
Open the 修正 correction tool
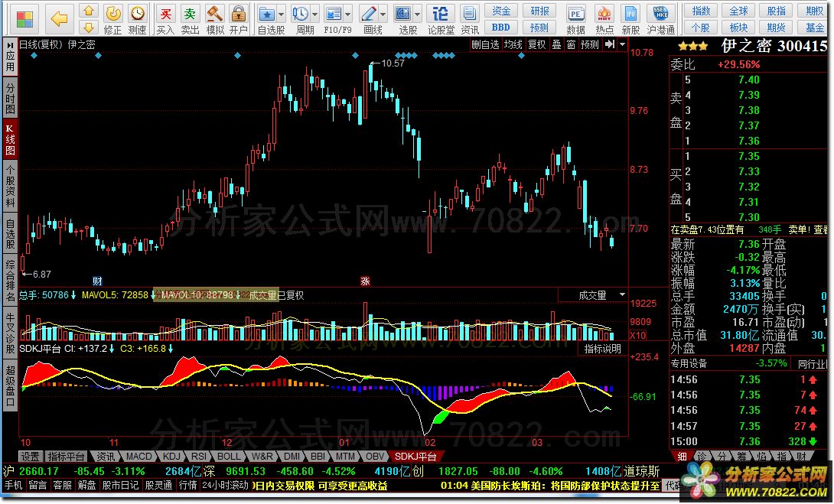(112, 19)
